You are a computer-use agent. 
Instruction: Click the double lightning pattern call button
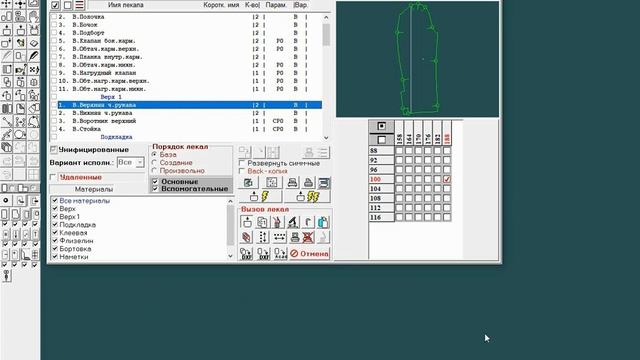(307, 197)
